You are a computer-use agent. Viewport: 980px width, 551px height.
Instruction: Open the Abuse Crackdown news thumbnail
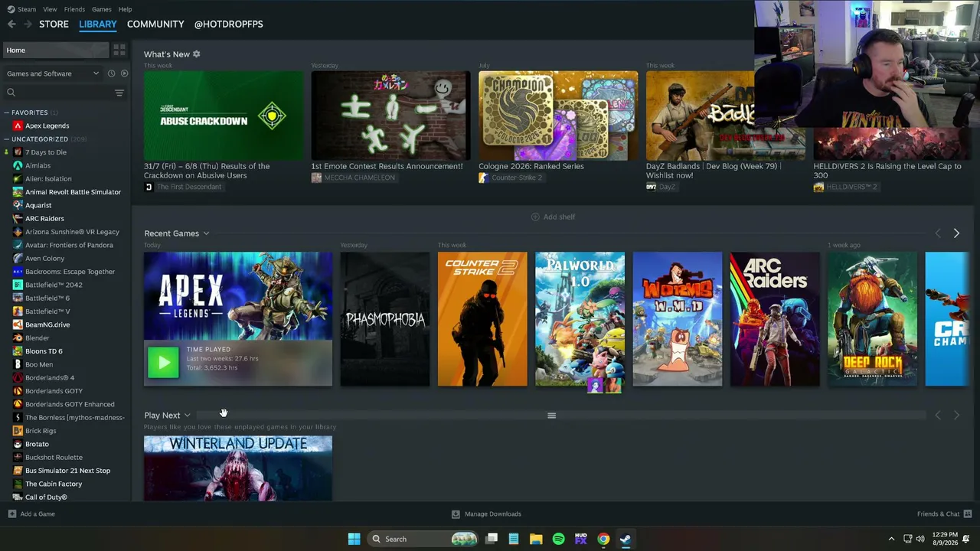[224, 116]
